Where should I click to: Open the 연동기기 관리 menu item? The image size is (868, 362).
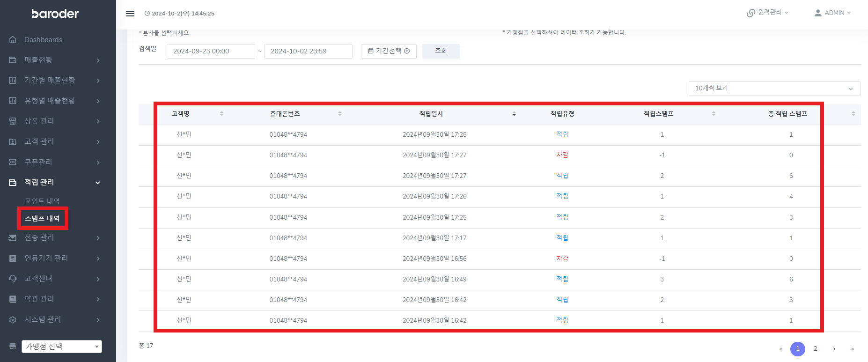click(46, 258)
